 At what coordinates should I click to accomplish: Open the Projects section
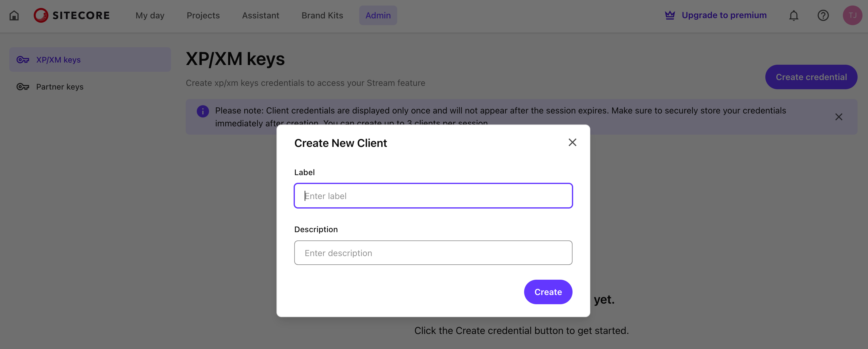pos(203,15)
